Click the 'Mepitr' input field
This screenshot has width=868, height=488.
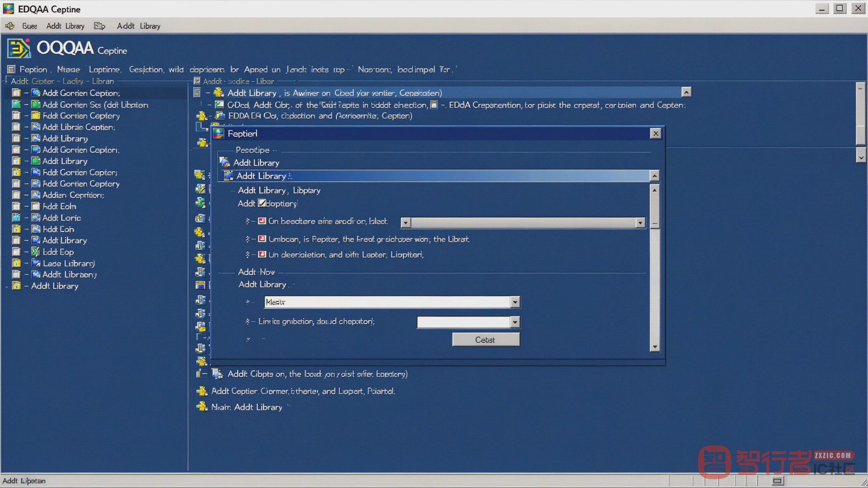(388, 302)
